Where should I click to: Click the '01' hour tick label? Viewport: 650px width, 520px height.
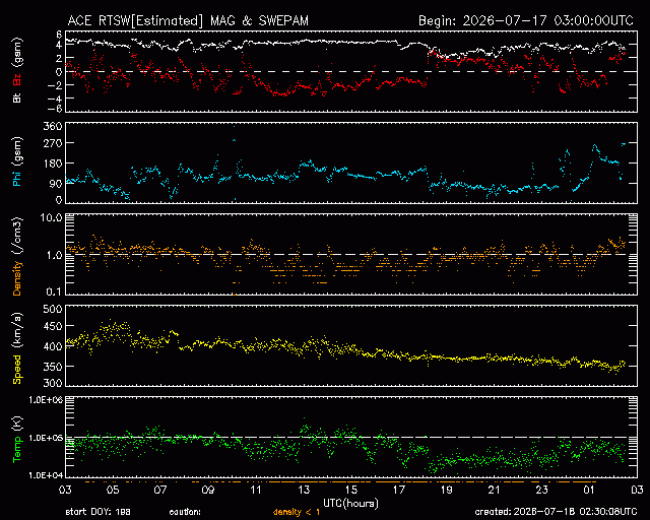589,490
